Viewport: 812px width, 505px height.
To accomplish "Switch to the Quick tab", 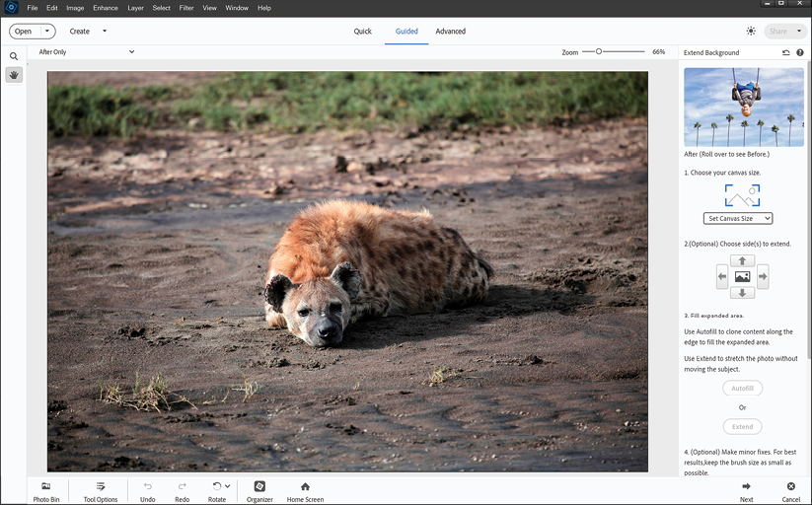I will tap(362, 32).
